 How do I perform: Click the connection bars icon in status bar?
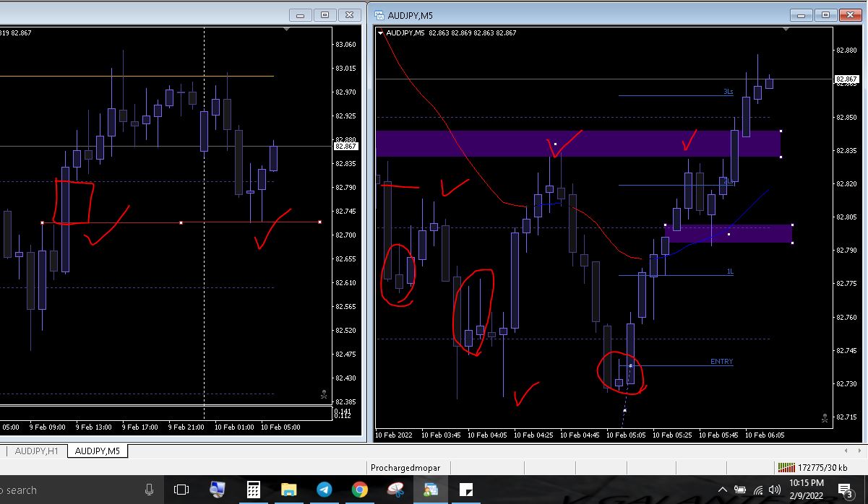point(785,468)
